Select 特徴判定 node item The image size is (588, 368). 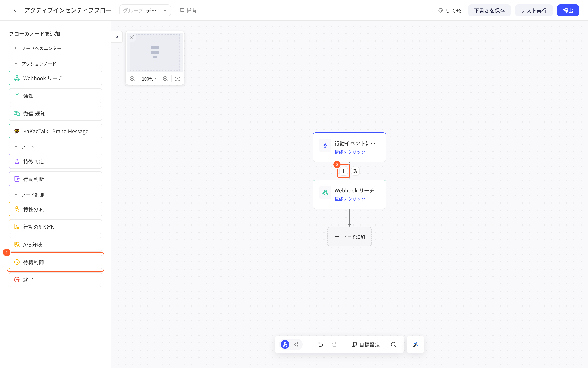coord(55,161)
